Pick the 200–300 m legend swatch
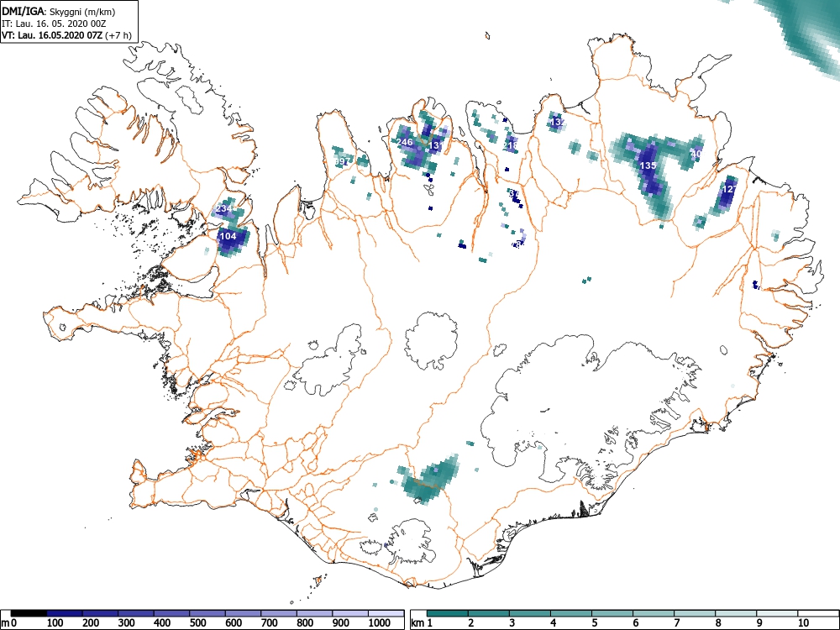This screenshot has height=630, width=840. [100, 613]
